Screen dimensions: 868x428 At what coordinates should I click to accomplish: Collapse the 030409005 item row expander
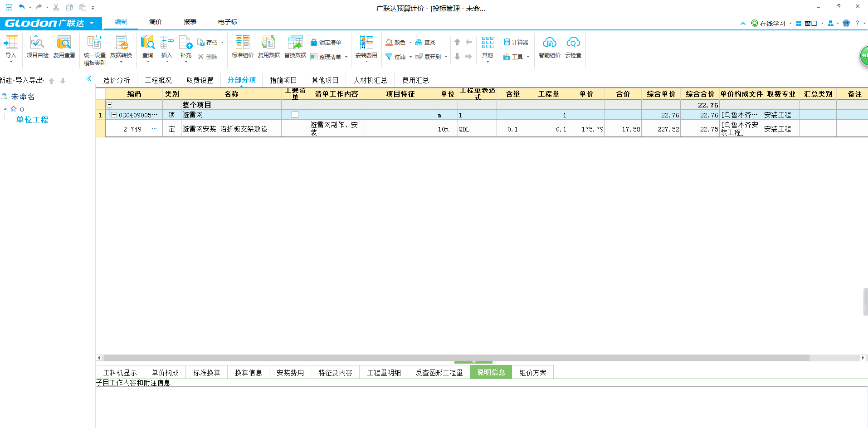[x=114, y=115]
